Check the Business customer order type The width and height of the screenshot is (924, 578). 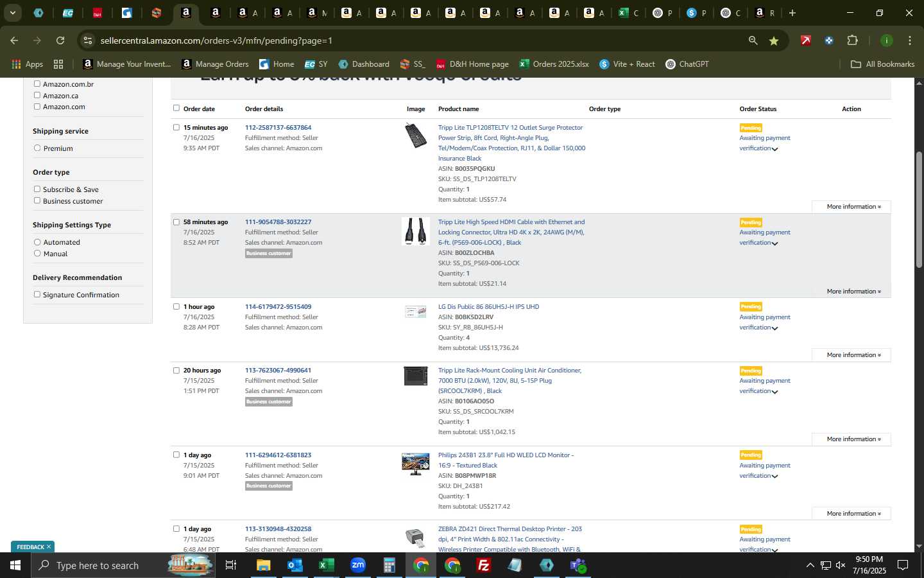[x=37, y=200]
